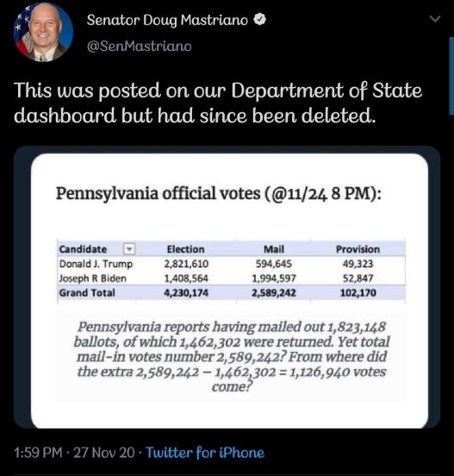The width and height of the screenshot is (454, 476).
Task: Click the mail grand total 2,589,242 cell
Action: click(x=274, y=292)
